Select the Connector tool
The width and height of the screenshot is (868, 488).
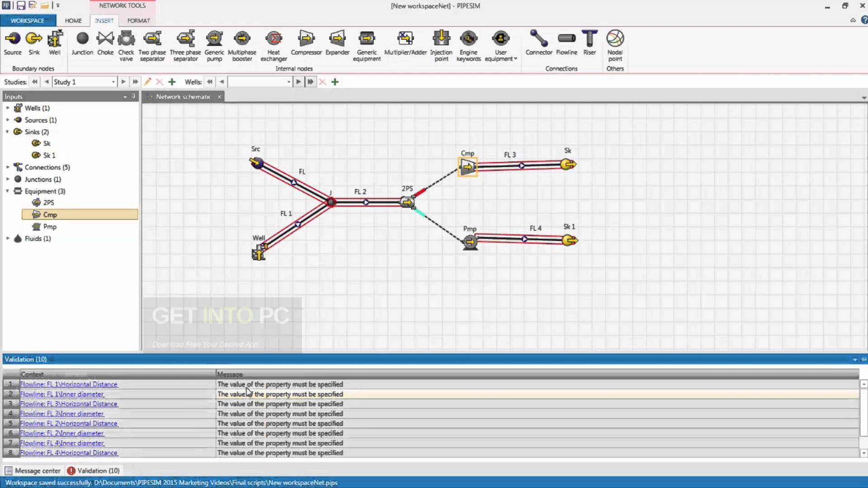coord(539,43)
